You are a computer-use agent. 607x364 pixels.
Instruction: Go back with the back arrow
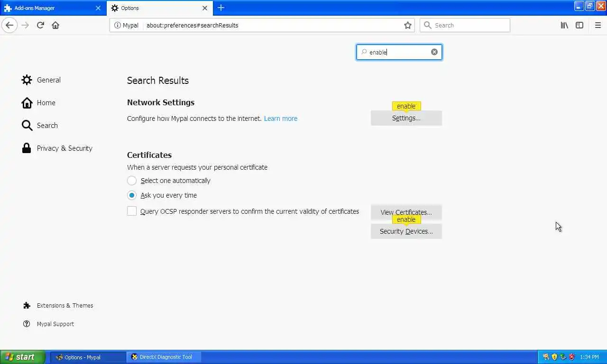click(x=9, y=25)
